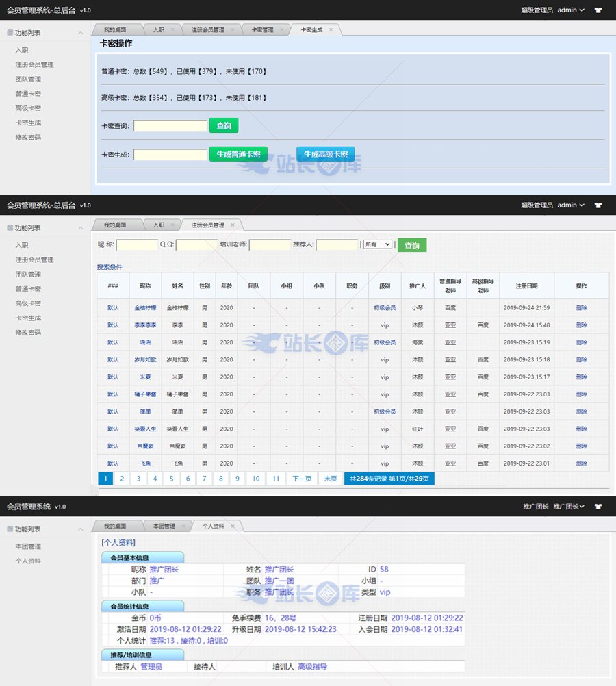
Task: Switch to the 卡密管理 tab
Action: [262, 30]
